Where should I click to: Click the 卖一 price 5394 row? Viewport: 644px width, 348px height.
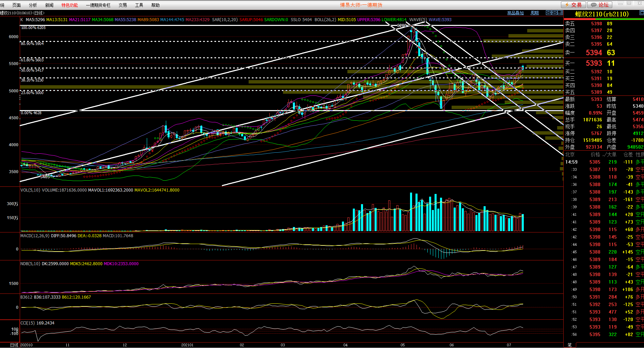click(x=594, y=52)
